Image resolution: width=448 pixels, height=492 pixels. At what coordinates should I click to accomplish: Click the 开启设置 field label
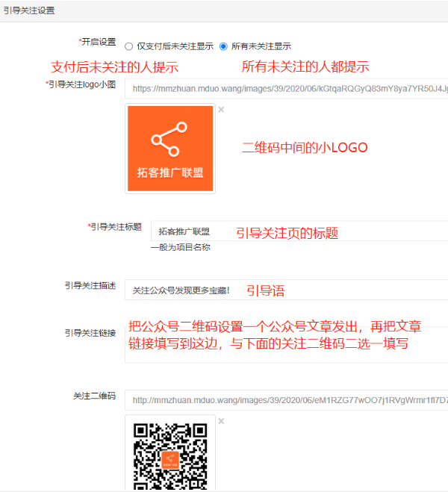pos(99,42)
